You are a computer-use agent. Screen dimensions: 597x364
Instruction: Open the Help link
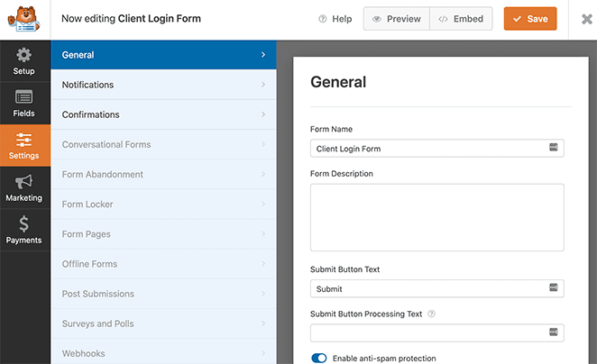[335, 19]
